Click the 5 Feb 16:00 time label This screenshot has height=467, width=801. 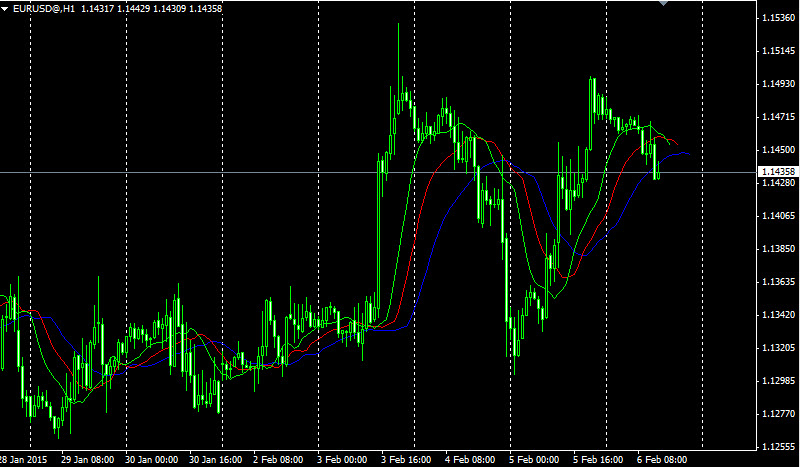598,460
